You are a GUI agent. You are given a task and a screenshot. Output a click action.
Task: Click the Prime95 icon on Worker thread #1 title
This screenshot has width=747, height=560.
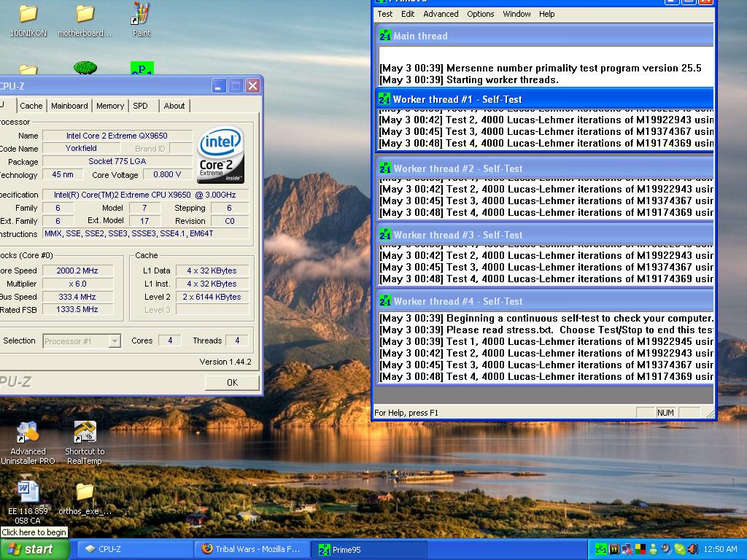click(384, 99)
